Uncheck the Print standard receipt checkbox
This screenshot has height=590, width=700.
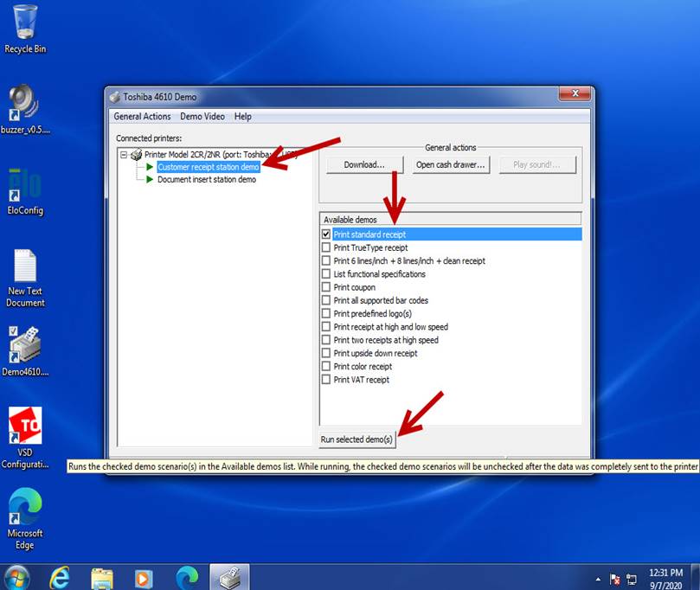(x=326, y=234)
